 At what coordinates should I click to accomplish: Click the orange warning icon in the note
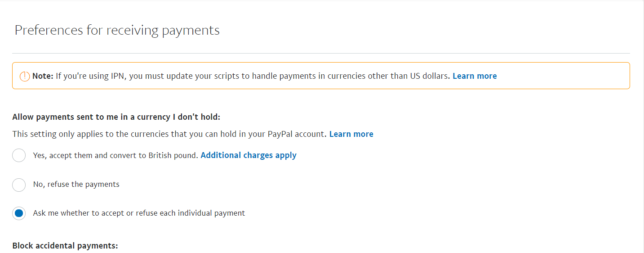coord(25,77)
